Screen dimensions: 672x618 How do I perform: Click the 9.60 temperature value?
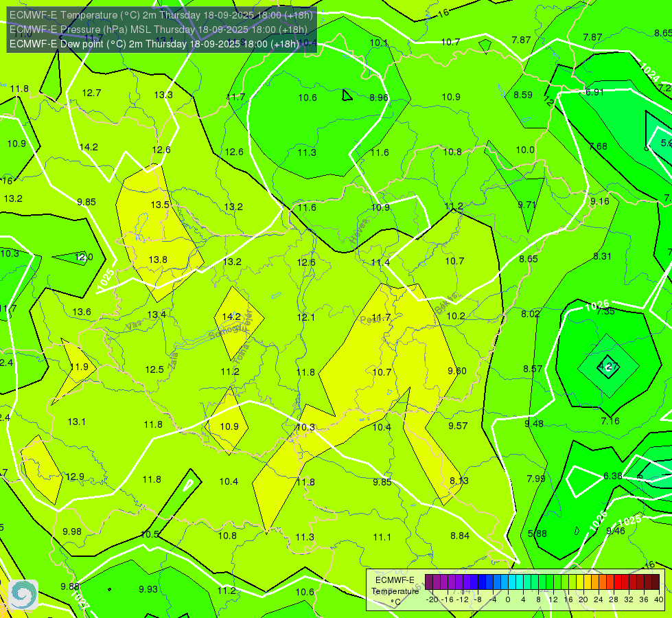pyautogui.click(x=457, y=371)
